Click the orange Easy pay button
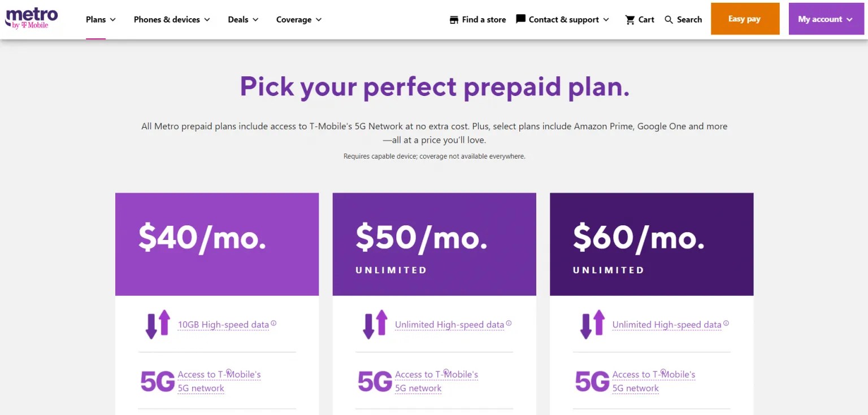 745,19
